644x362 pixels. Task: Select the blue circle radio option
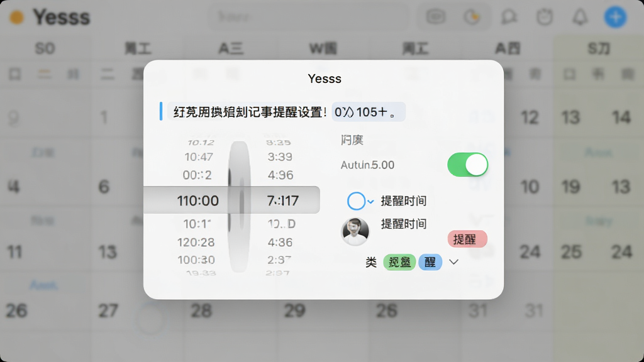356,201
